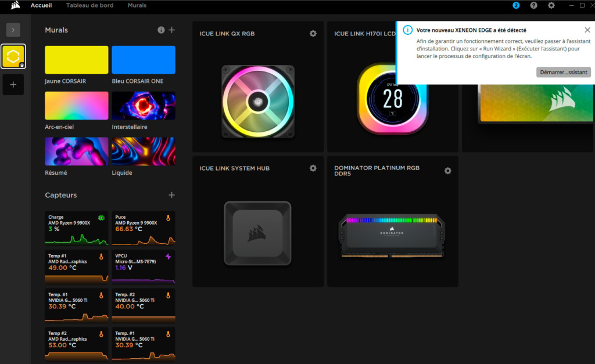
Task: Click the Démarrer l'assistant button
Action: pyautogui.click(x=563, y=72)
